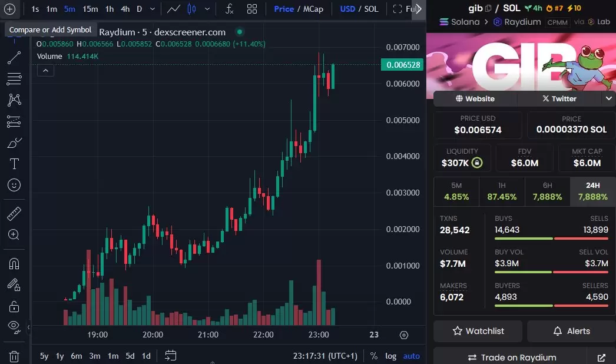Copy the gib token address
Image resolution: width=616 pixels, height=364 pixels.
(x=488, y=8)
